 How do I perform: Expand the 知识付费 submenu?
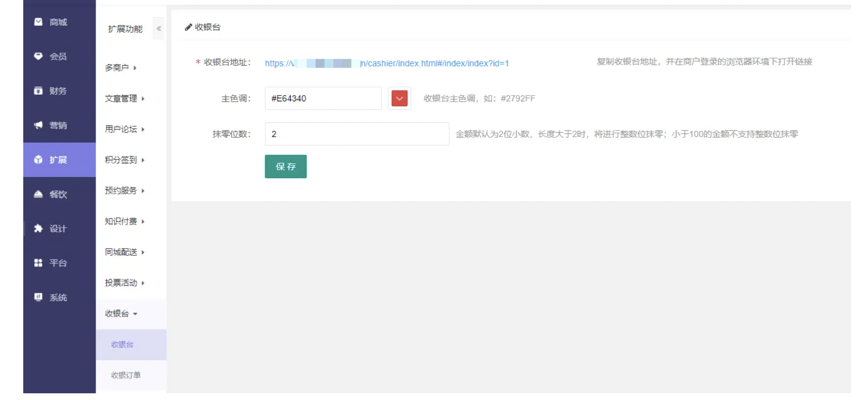pos(125,221)
